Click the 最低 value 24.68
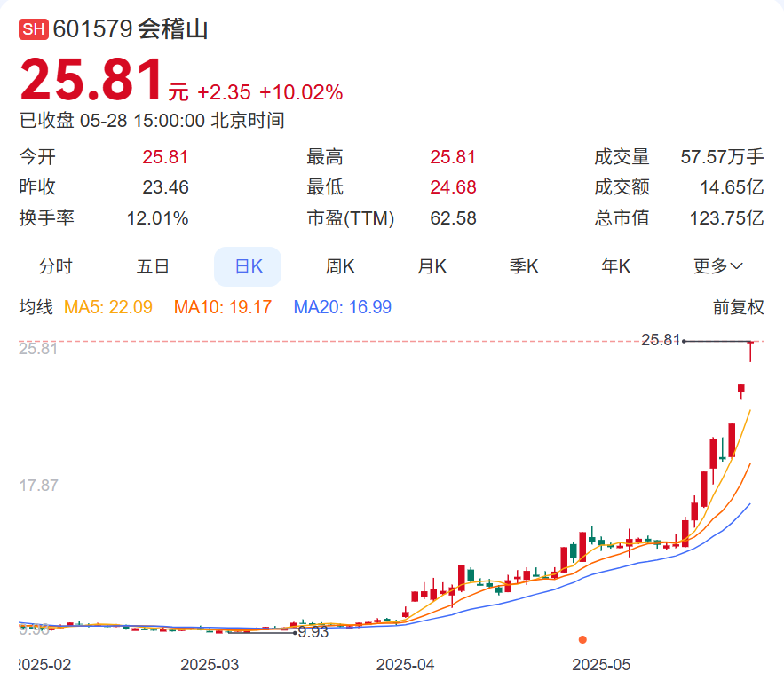The image size is (784, 688). [453, 187]
